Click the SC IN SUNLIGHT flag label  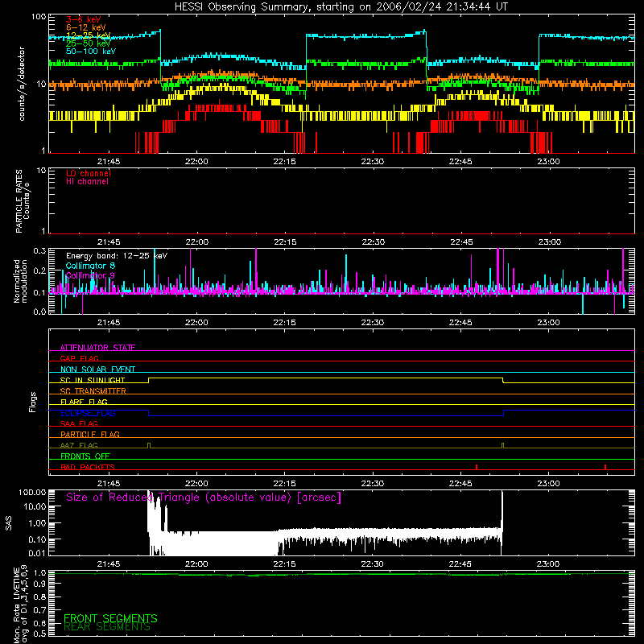click(x=93, y=380)
